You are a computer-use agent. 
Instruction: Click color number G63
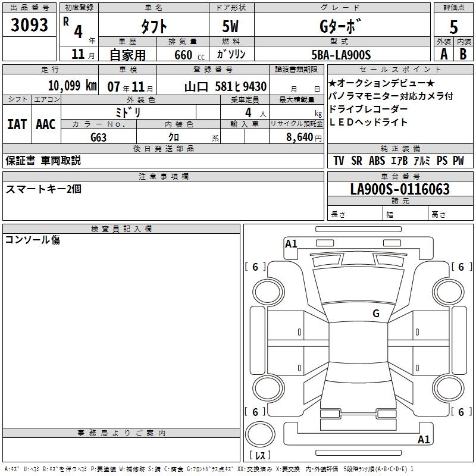click(98, 137)
